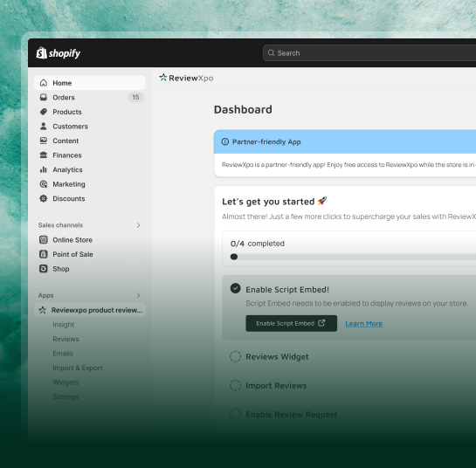The width and height of the screenshot is (476, 468).
Task: Click the Shopify logo icon
Action: click(41, 52)
